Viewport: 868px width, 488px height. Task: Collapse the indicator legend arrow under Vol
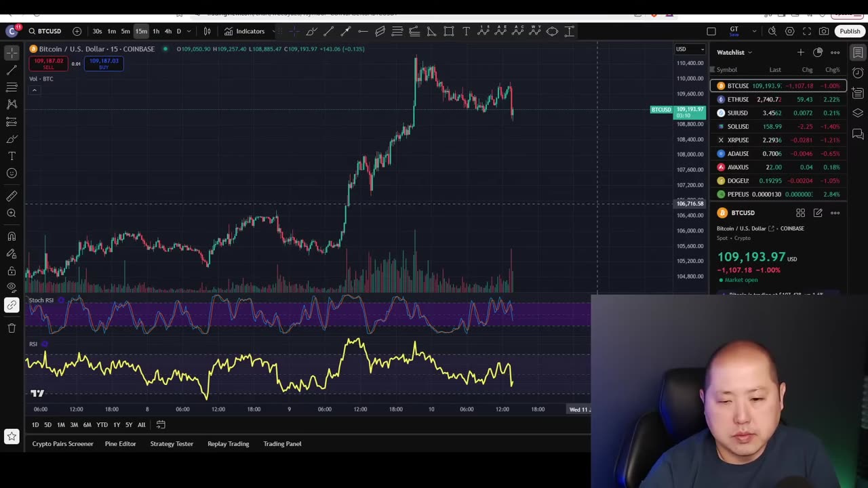[34, 90]
